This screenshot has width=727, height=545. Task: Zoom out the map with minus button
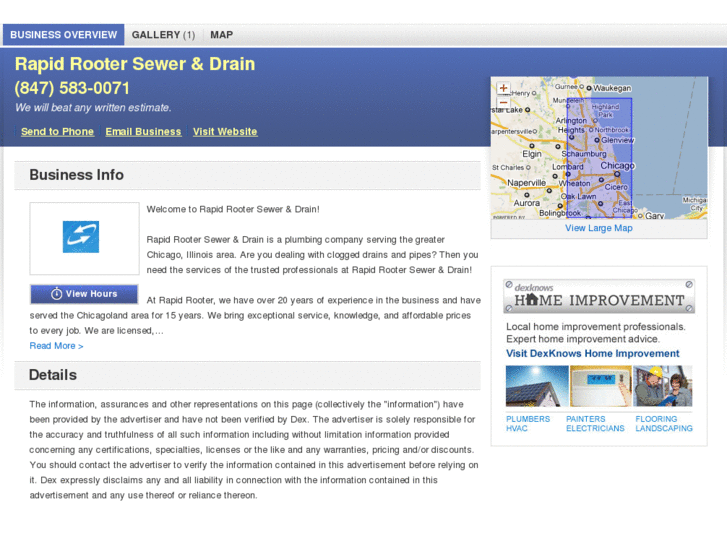point(503,103)
